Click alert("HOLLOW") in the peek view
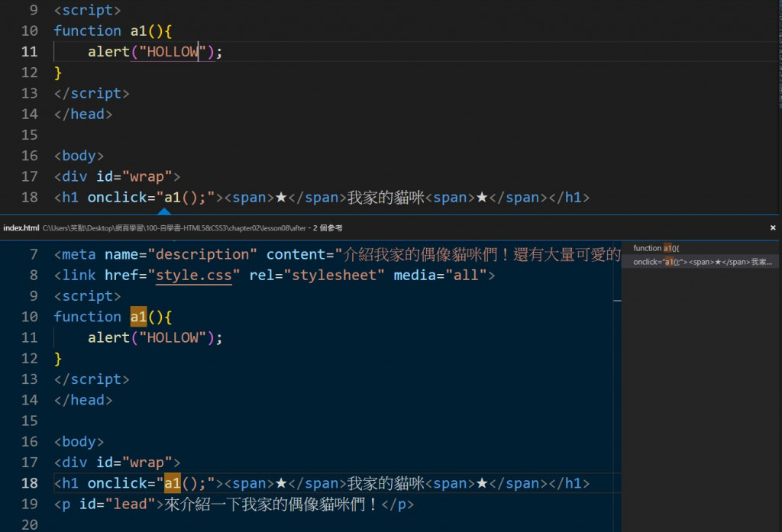This screenshot has height=532, width=782. 154,338
